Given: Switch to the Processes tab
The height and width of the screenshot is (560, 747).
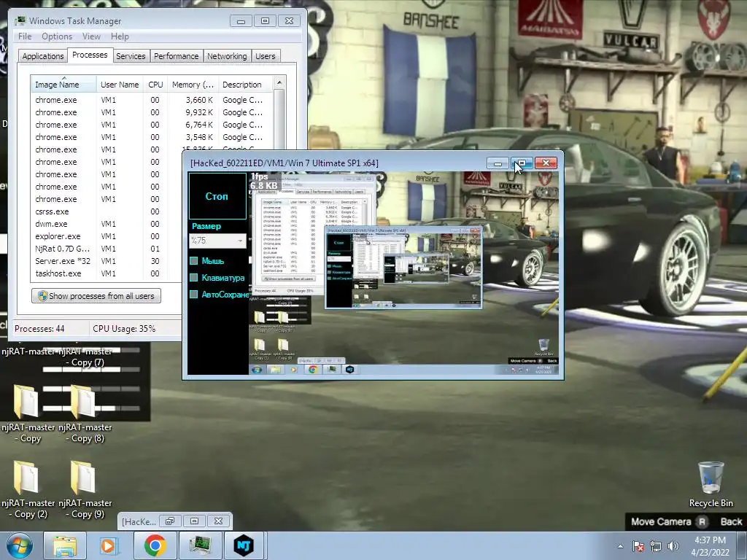Looking at the screenshot, I should pyautogui.click(x=90, y=55).
